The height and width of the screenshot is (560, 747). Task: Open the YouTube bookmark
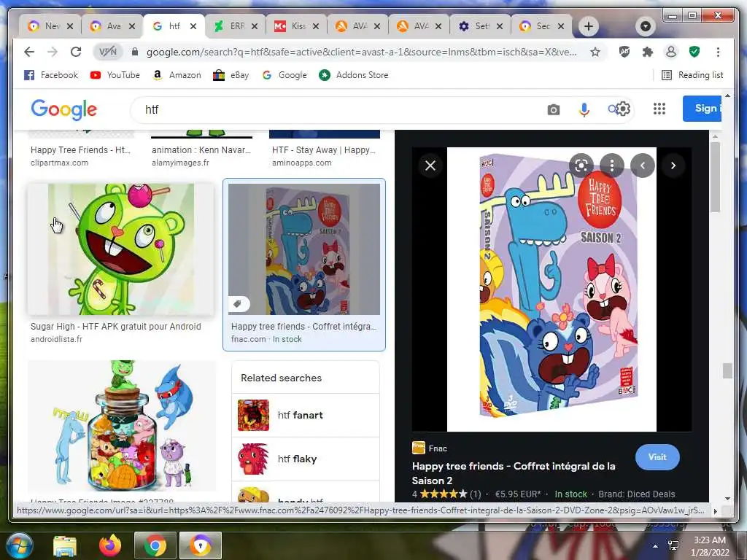[x=115, y=75]
